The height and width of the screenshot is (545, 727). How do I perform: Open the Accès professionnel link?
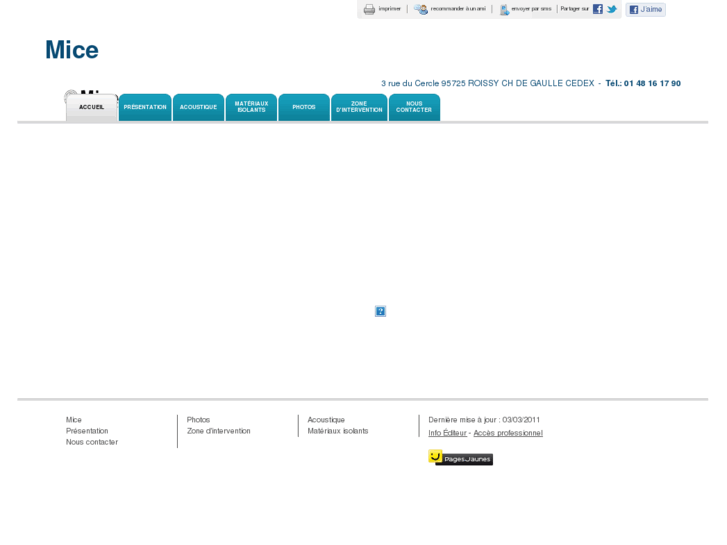[x=508, y=433]
